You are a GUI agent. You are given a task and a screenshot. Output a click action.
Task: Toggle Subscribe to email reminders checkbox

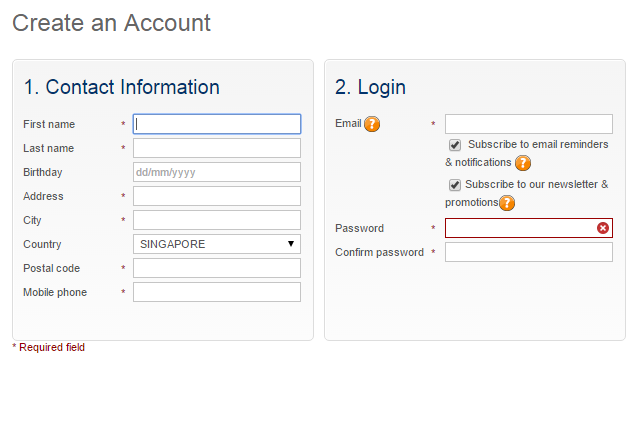455,145
